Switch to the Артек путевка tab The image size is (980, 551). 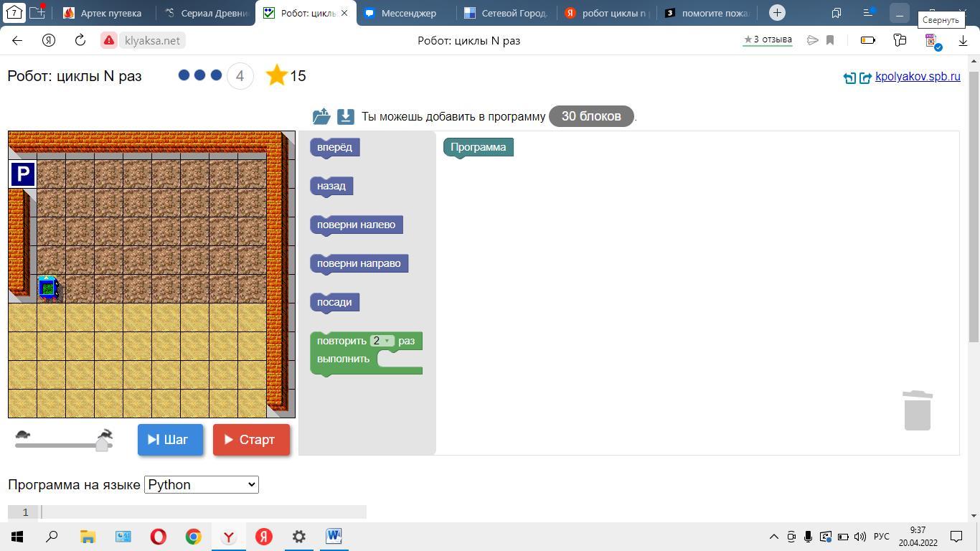point(110,13)
